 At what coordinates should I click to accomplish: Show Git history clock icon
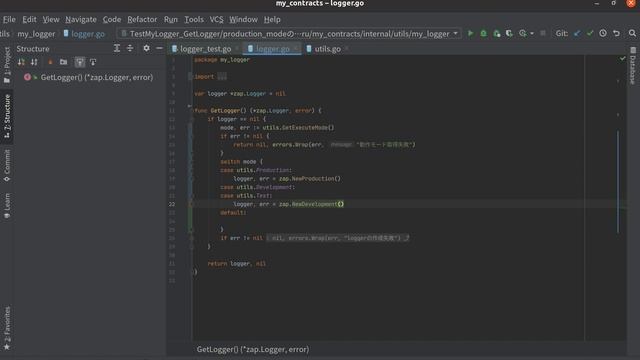[x=603, y=33]
